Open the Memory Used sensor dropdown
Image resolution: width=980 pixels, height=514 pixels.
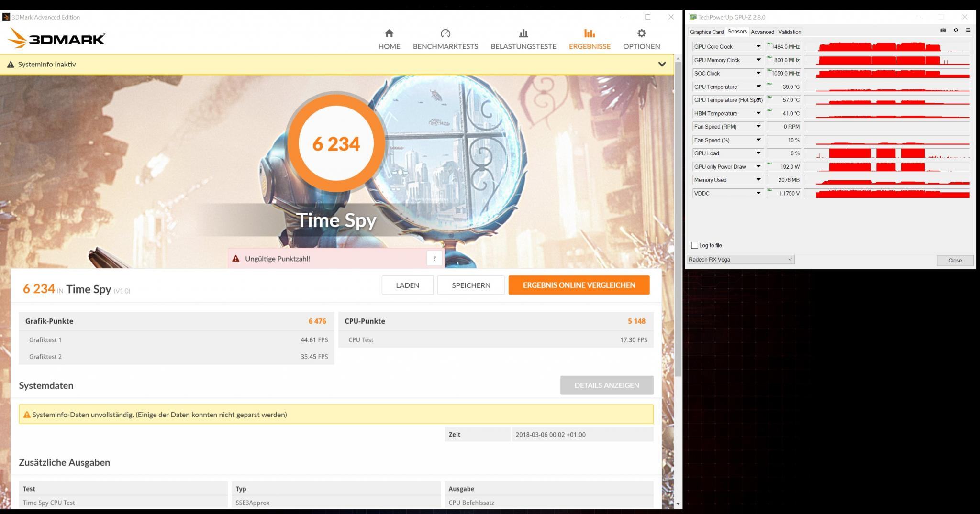click(x=758, y=180)
